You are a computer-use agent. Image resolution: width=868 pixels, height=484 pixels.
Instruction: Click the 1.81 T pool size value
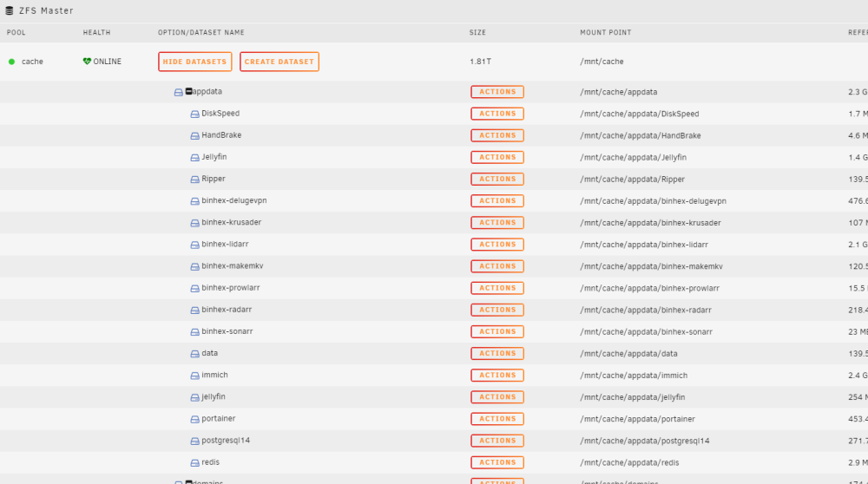tap(481, 62)
